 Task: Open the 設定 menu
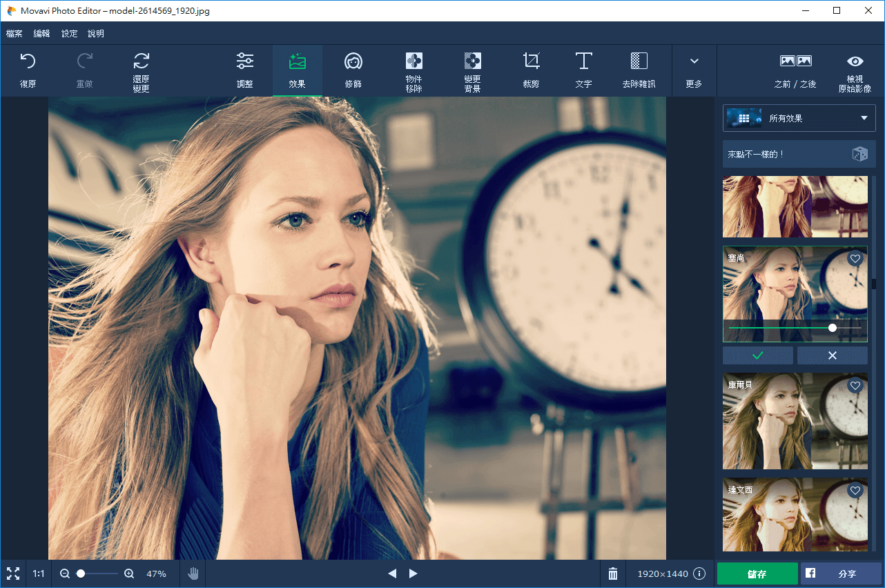pyautogui.click(x=70, y=33)
